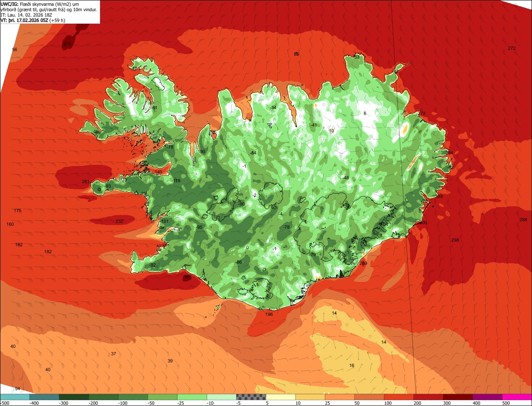Viewport: 532px width, 406px height.
Task: Select the -50 to -25 green swatch
Action: (x=163, y=397)
